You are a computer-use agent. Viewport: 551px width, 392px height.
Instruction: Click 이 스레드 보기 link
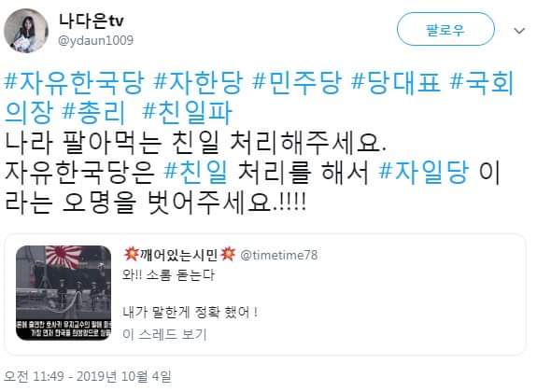point(164,334)
